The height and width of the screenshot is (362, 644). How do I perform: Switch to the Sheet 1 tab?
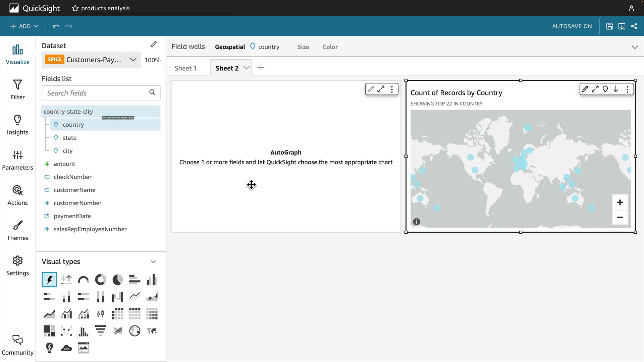point(185,68)
